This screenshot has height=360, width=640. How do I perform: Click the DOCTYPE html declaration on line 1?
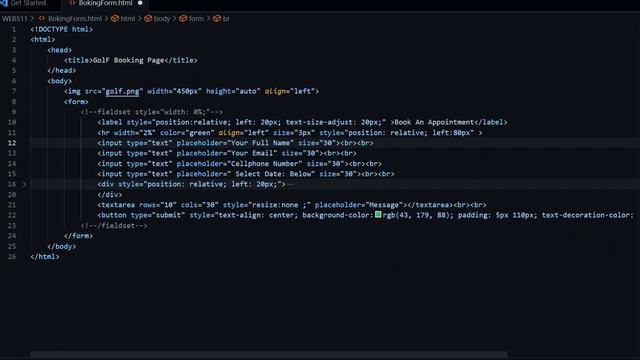pos(62,29)
